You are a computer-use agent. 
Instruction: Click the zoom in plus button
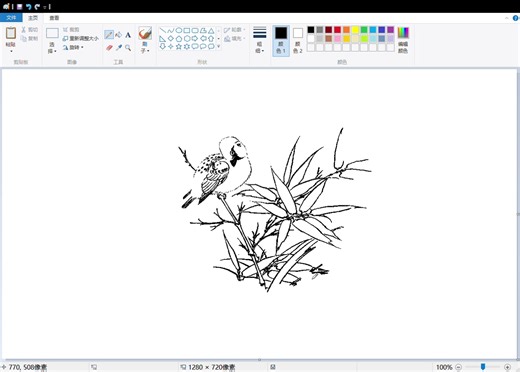[507, 367]
